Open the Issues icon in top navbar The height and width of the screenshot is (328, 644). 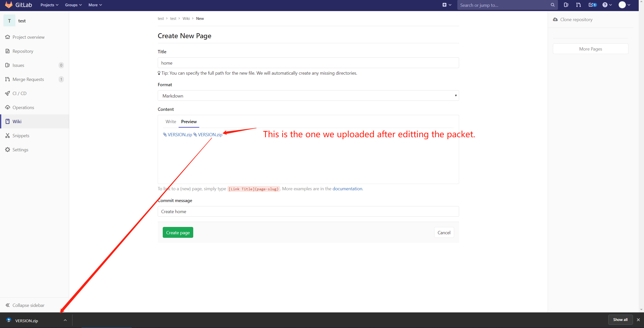(566, 5)
